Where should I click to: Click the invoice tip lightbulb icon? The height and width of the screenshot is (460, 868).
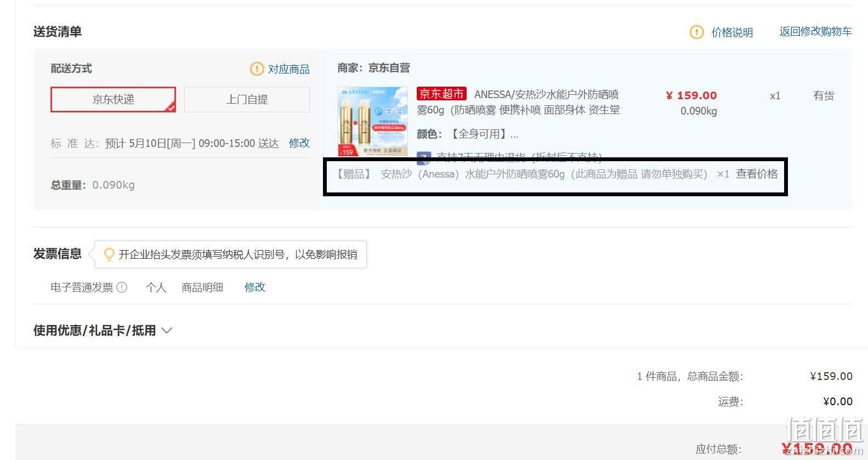click(109, 254)
